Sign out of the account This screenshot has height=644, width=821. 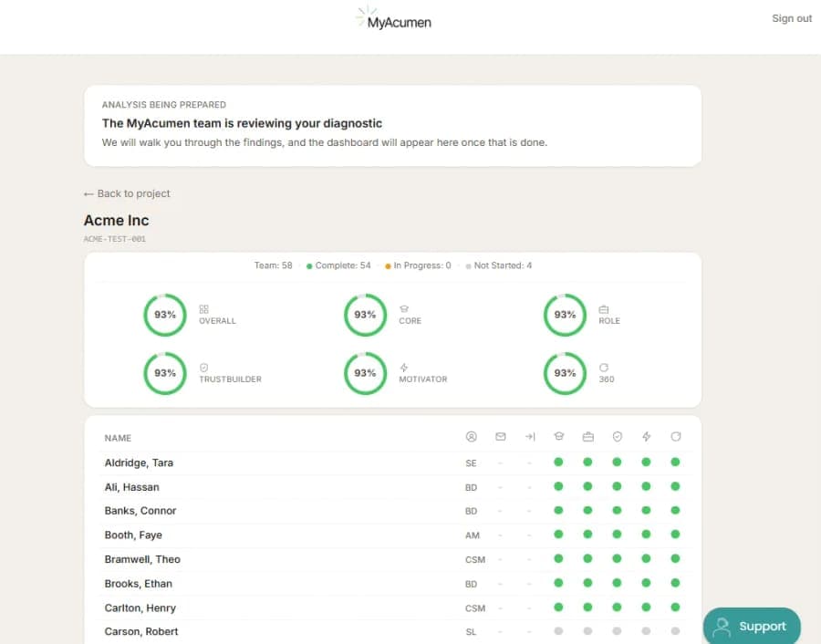[791, 18]
